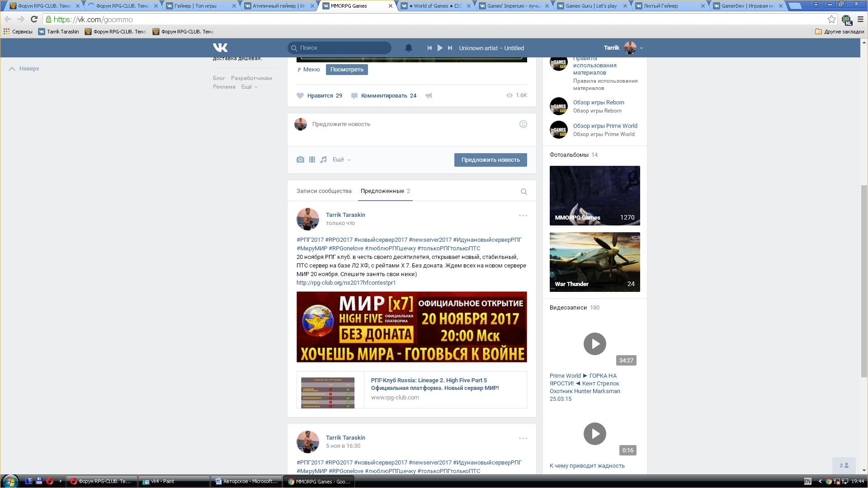Open emoji picker in suggestion box
This screenshot has height=488, width=868.
click(523, 124)
